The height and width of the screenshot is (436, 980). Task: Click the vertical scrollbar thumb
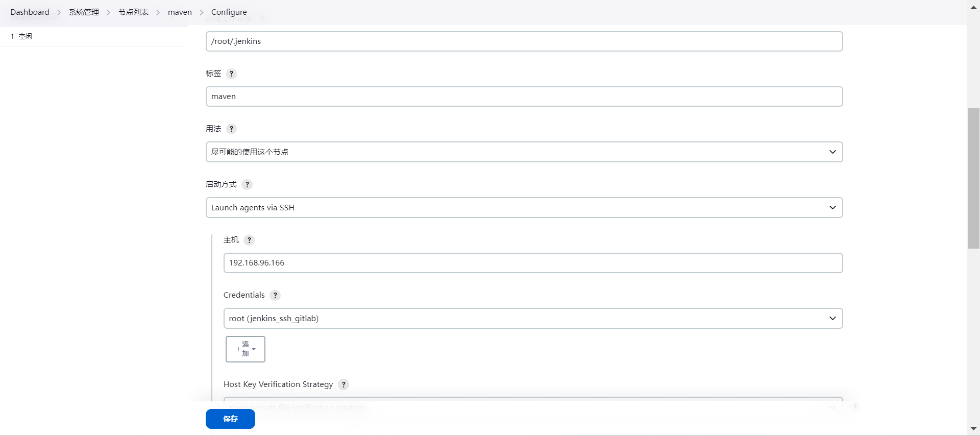point(973,178)
